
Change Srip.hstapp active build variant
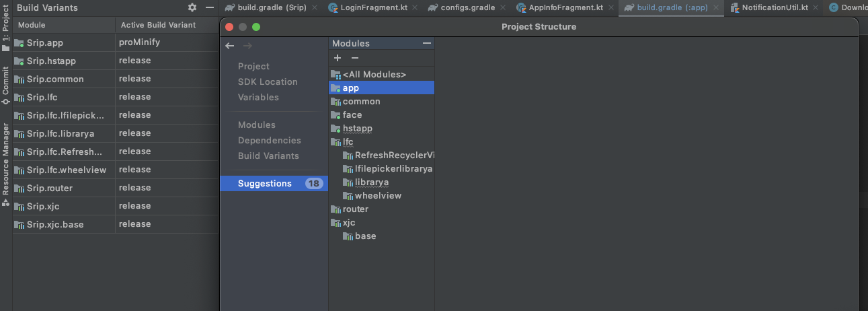(x=165, y=61)
